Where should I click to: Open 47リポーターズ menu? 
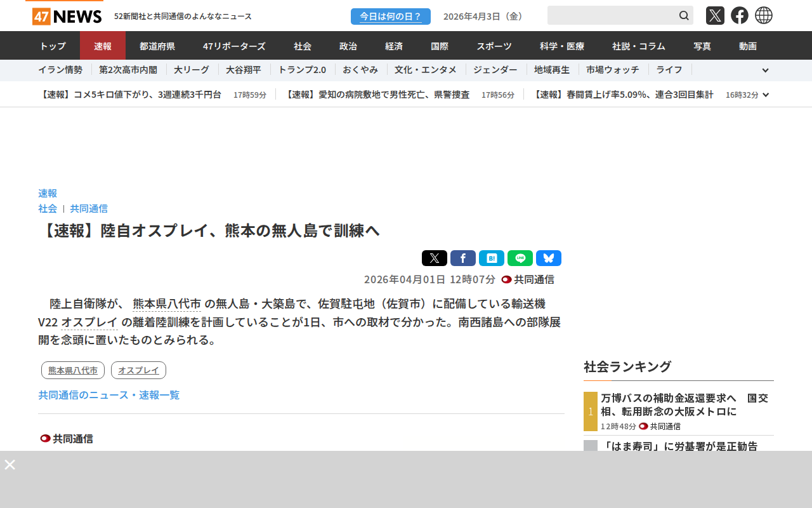pos(234,46)
